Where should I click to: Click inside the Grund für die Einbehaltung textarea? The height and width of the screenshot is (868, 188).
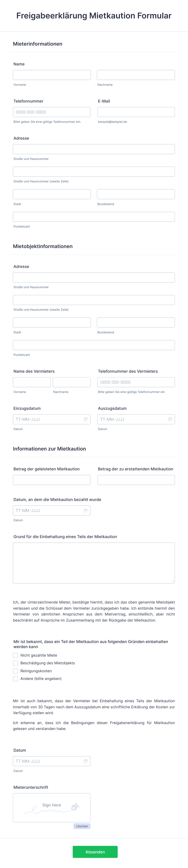pyautogui.click(x=94, y=561)
